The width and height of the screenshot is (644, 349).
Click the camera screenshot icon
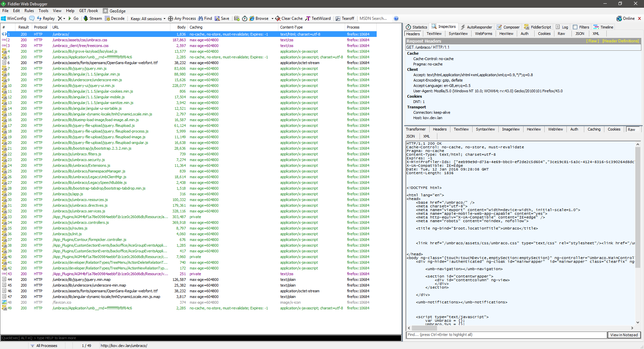coord(237,18)
